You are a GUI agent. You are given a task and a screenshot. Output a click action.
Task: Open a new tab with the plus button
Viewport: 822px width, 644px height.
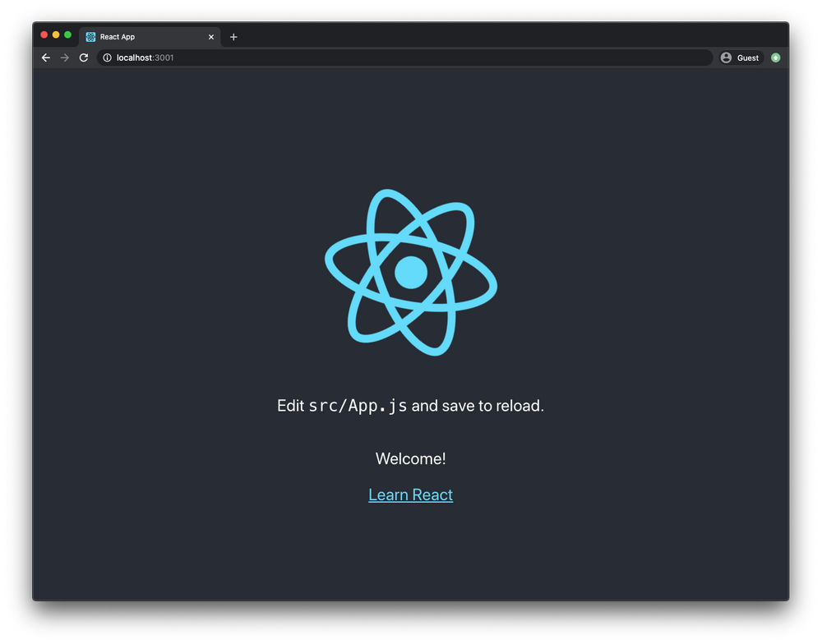click(233, 36)
